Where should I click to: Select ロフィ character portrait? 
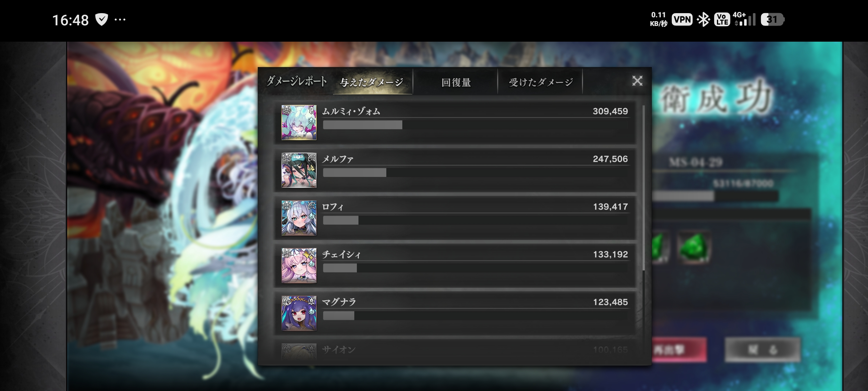click(x=299, y=218)
